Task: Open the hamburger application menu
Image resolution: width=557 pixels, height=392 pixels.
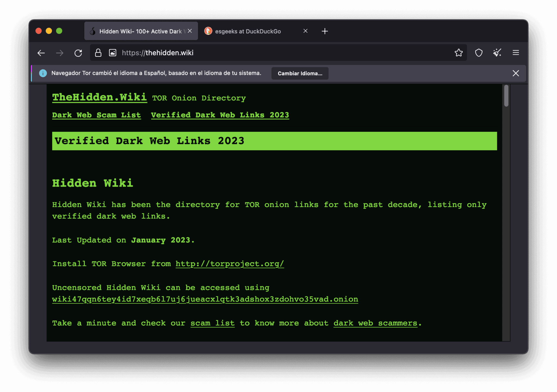Action: 516,53
